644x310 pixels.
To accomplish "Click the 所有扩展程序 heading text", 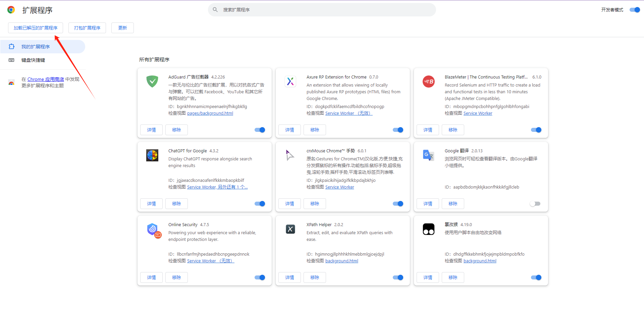I will pyautogui.click(x=154, y=60).
